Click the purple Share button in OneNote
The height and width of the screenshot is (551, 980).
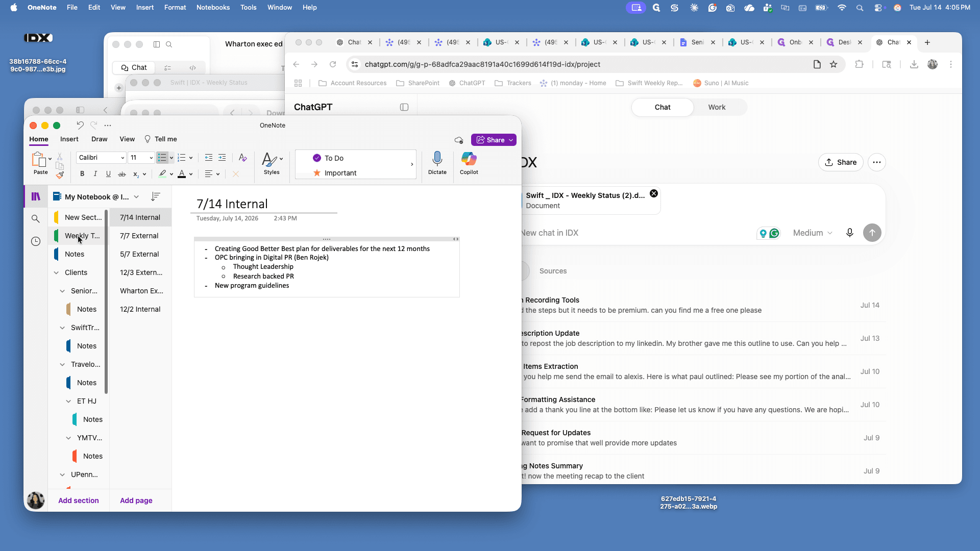coord(494,140)
